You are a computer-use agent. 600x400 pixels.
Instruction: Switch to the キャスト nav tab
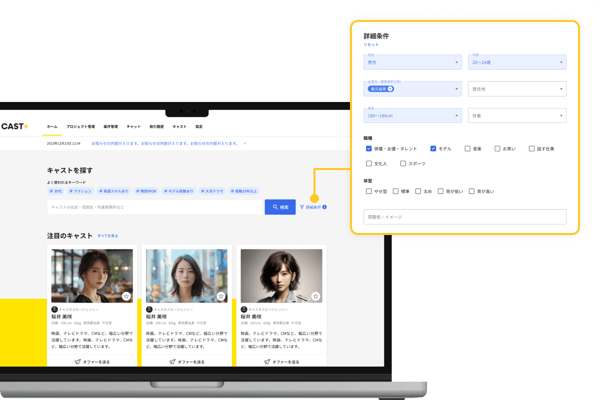pyautogui.click(x=180, y=127)
